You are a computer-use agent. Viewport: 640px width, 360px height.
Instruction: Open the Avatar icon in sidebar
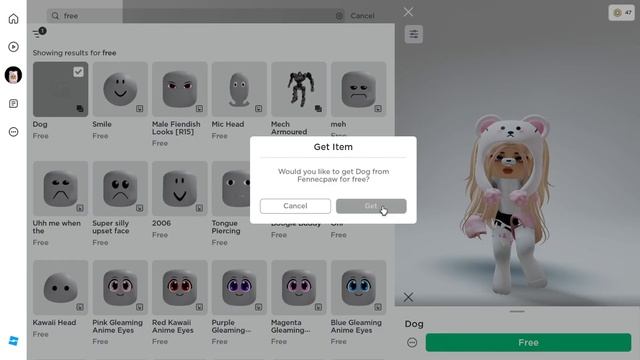click(13, 76)
